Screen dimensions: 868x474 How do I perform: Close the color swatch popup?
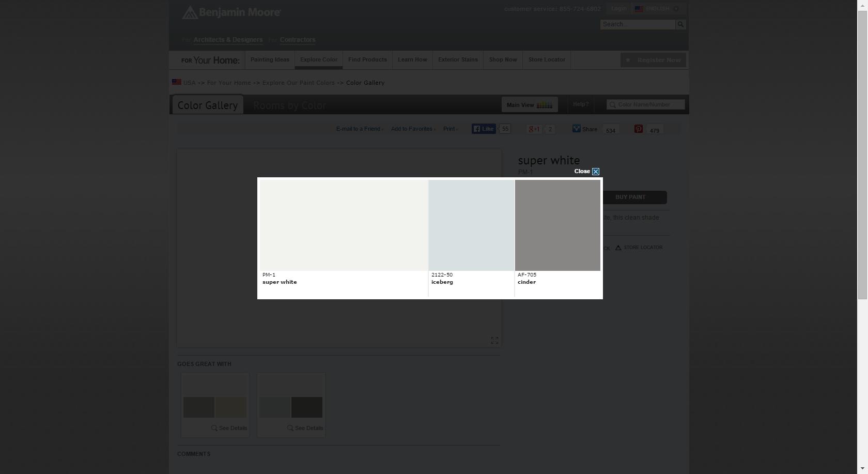595,172
